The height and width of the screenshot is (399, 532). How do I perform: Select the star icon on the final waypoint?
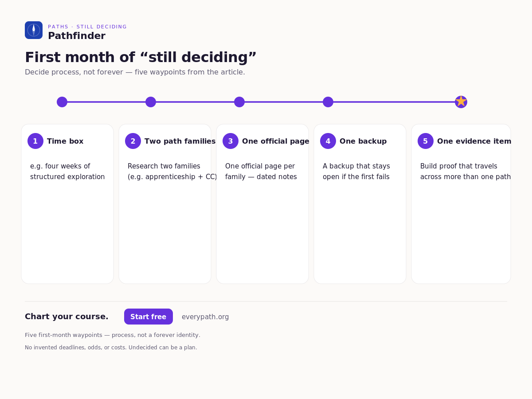pos(461,102)
